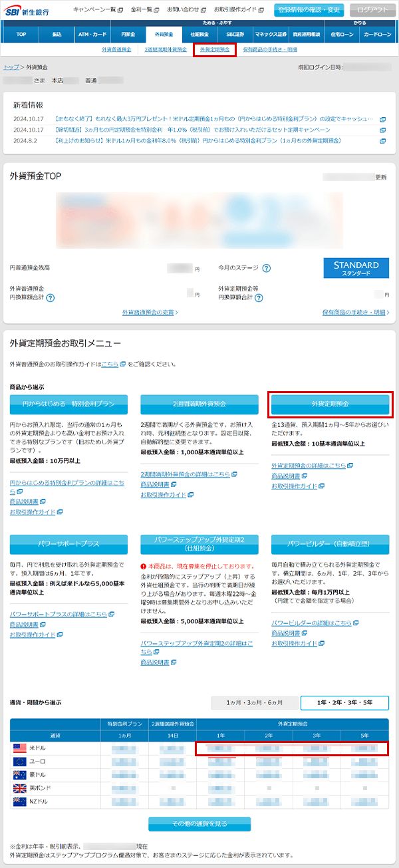This screenshot has height=868, width=399.
Task: Open help icon beside 今月のステージ
Action: click(266, 268)
